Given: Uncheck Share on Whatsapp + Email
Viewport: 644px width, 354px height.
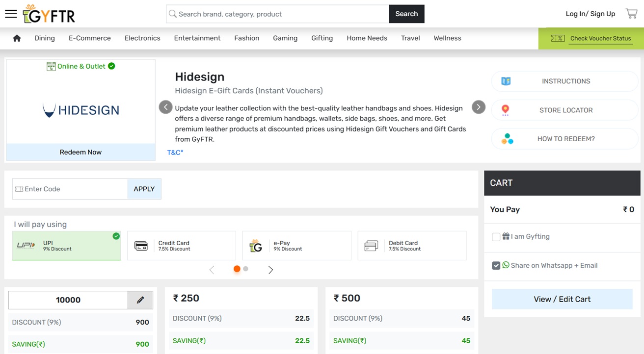Looking at the screenshot, I should coord(496,266).
